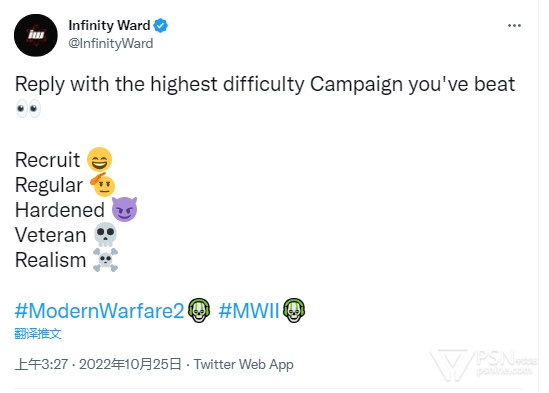The width and height of the screenshot is (549, 393).
Task: Open the #MWII hashtag
Action: [x=249, y=310]
